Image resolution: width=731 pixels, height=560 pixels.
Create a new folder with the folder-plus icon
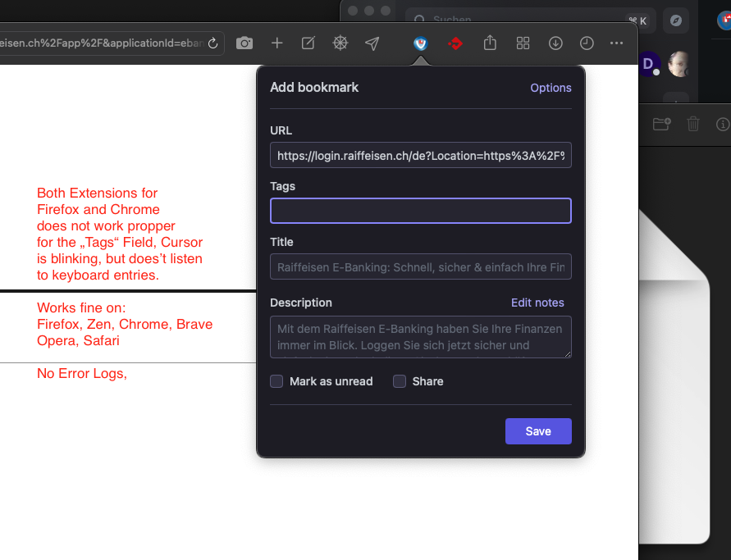click(661, 124)
